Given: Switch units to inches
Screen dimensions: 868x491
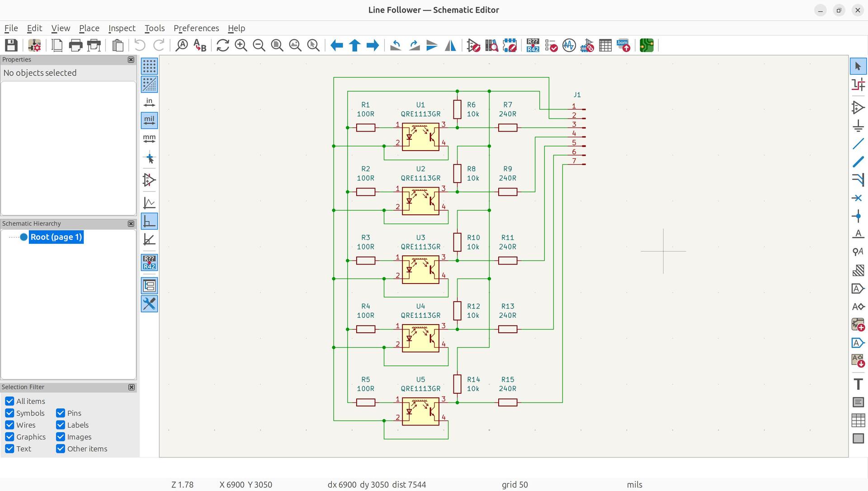Looking at the screenshot, I should pos(149,102).
